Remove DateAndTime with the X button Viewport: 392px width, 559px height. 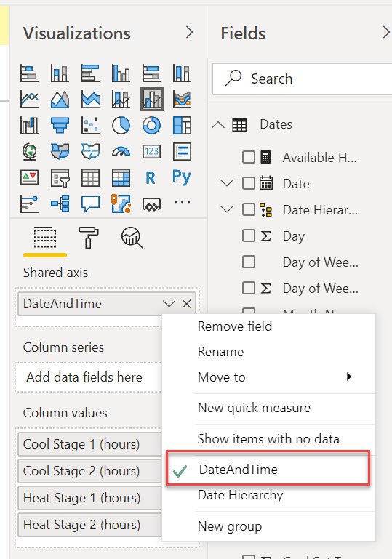pyautogui.click(x=187, y=304)
